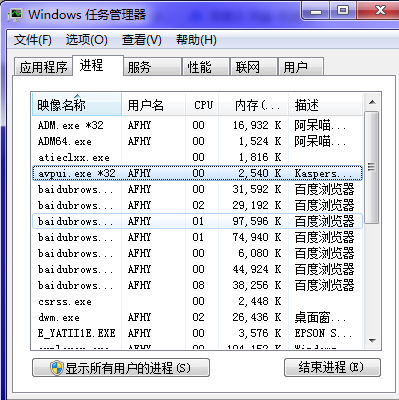This screenshot has height=400, width=399.
Task: Click 阿呆喵 description in ADM.exe row
Action: [x=320, y=125]
